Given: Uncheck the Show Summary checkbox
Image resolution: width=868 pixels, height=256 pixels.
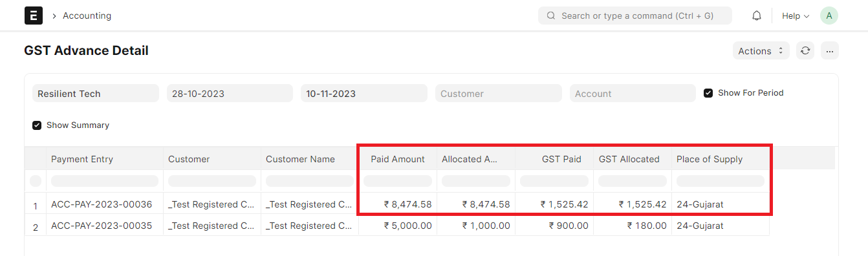Looking at the screenshot, I should point(37,125).
